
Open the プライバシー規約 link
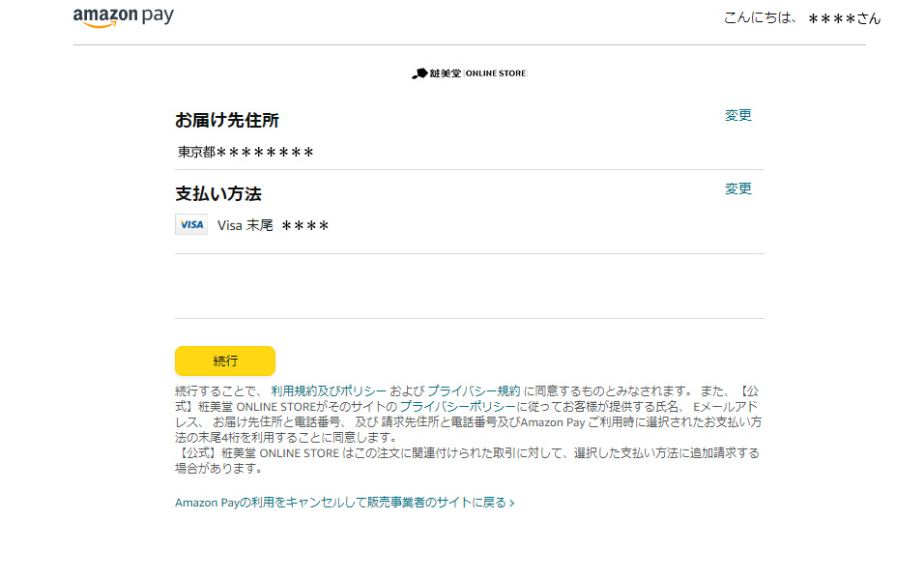click(x=474, y=390)
